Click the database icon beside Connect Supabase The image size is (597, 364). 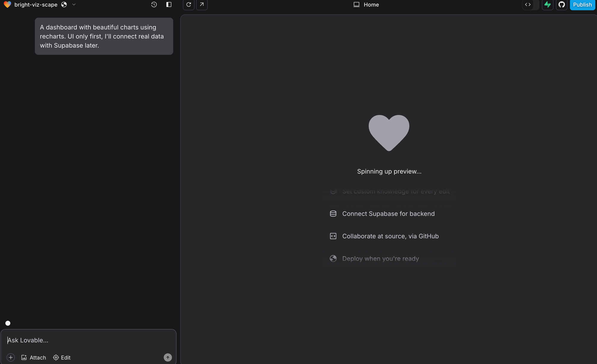pos(333,214)
